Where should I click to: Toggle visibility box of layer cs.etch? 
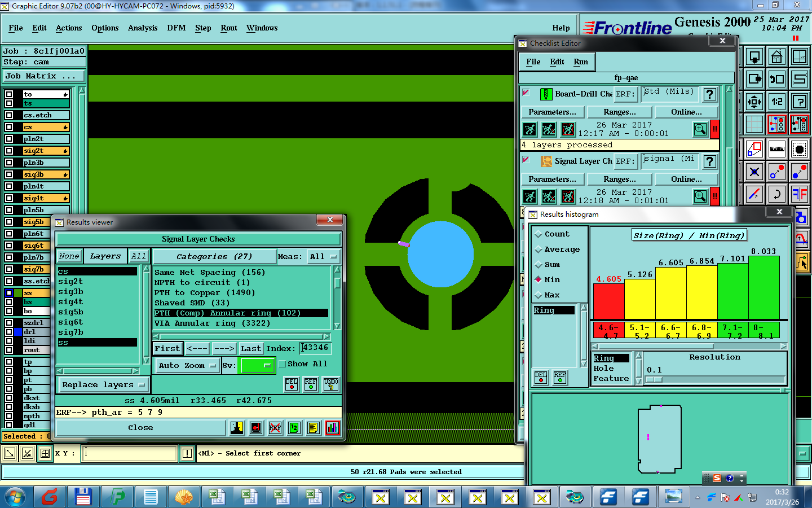tap(9, 115)
